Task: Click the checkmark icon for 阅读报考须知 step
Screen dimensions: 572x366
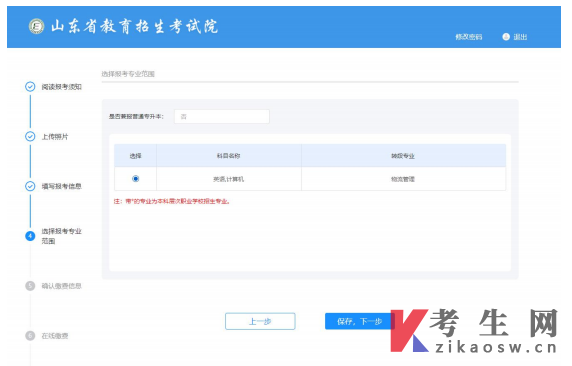Action: coord(30,86)
